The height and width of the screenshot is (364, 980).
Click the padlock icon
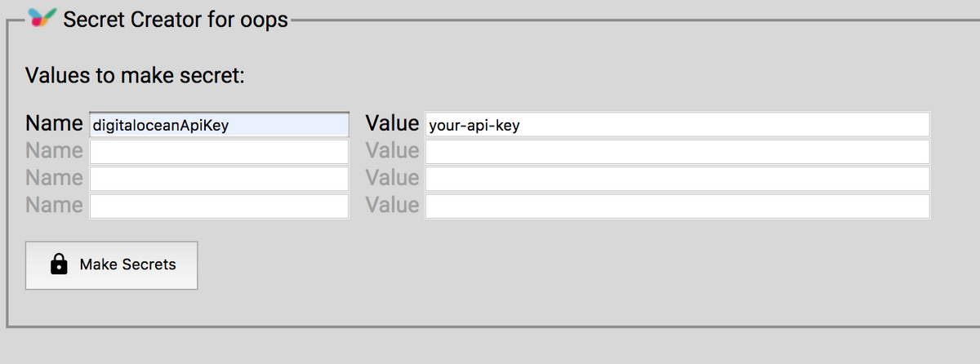[59, 264]
